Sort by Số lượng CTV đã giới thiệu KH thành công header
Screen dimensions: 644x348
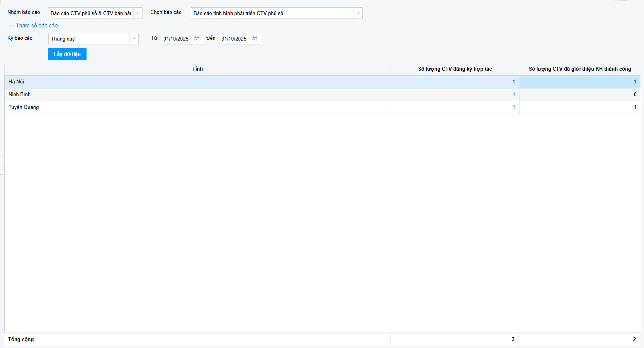point(580,69)
